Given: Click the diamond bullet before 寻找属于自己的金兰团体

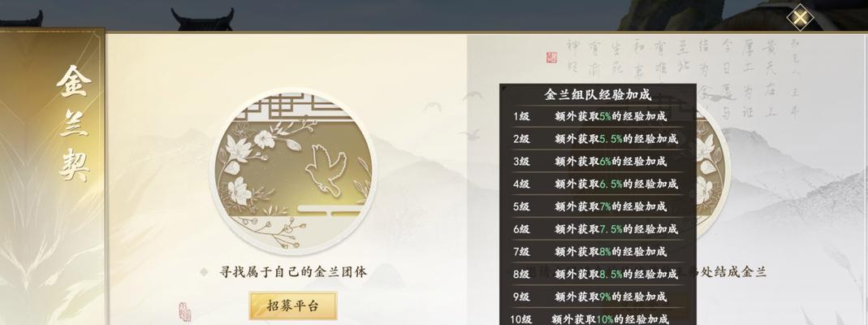Looking at the screenshot, I should click(x=204, y=272).
